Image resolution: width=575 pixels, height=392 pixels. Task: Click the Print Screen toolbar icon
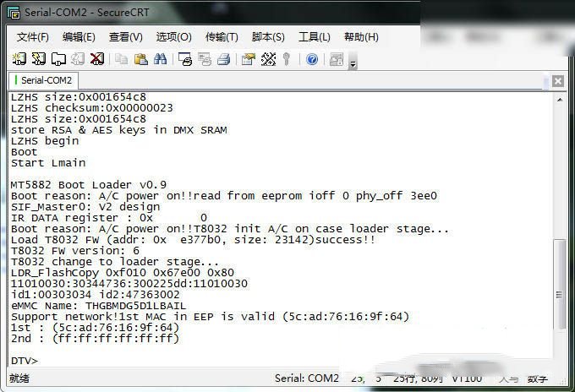pyautogui.click(x=185, y=59)
